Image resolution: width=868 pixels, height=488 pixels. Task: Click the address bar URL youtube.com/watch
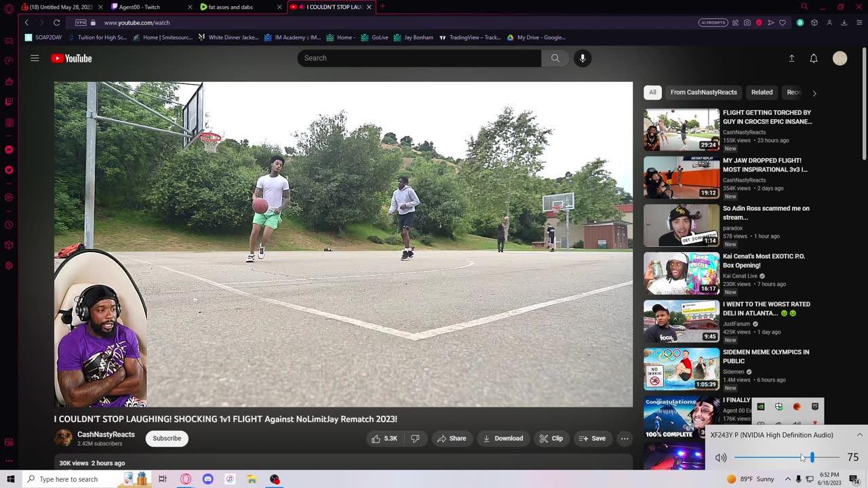tap(137, 22)
